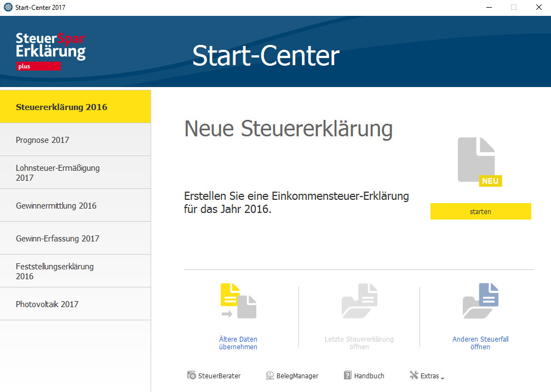The width and height of the screenshot is (551, 392).
Task: Choose Feststellungserklärung 2016 in sidebar
Action: pos(75,271)
